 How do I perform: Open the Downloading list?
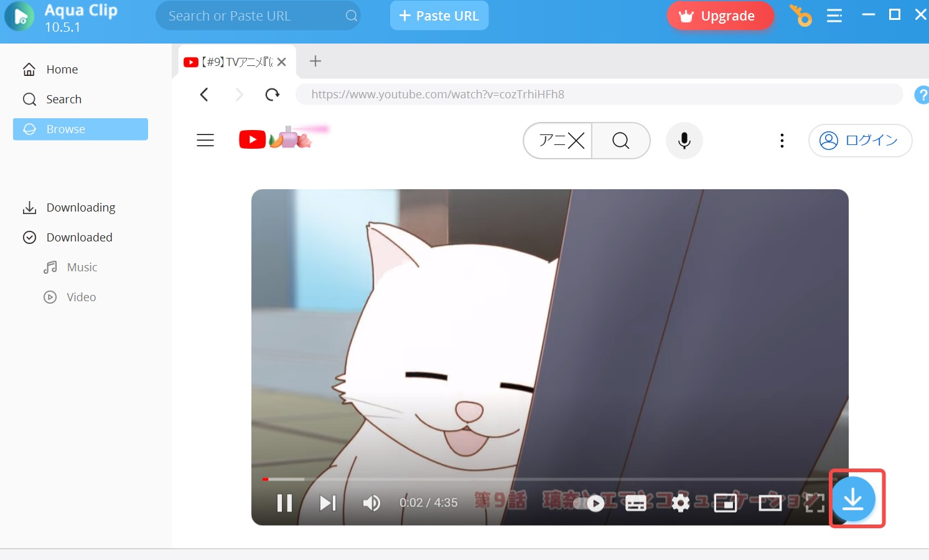coord(80,207)
